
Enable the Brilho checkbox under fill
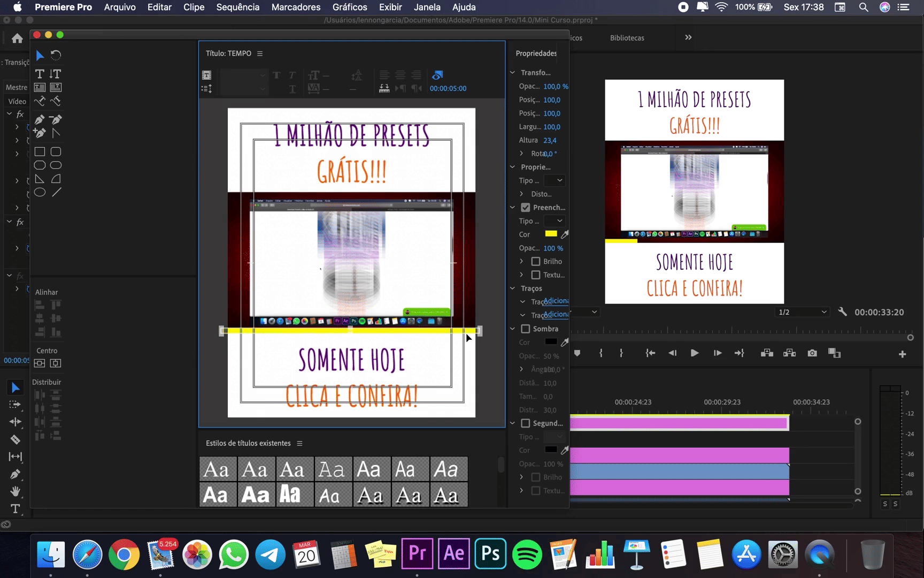point(535,262)
